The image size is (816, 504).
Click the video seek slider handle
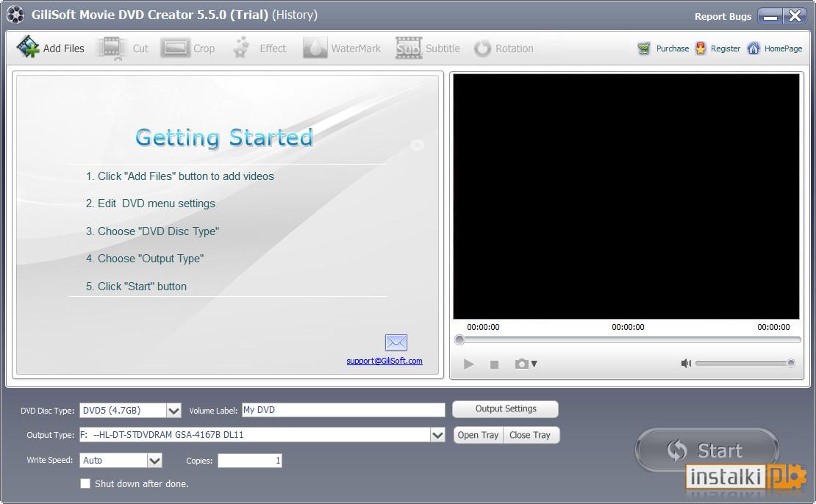(x=459, y=340)
